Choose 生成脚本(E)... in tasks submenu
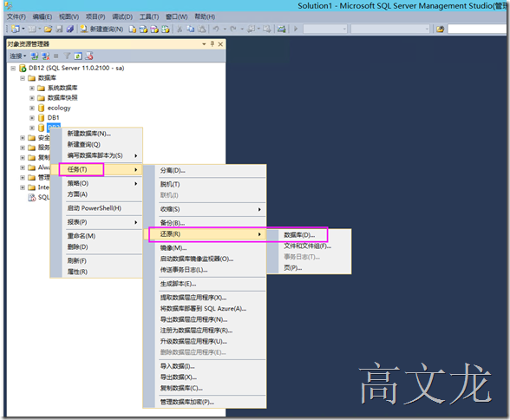 (178, 284)
